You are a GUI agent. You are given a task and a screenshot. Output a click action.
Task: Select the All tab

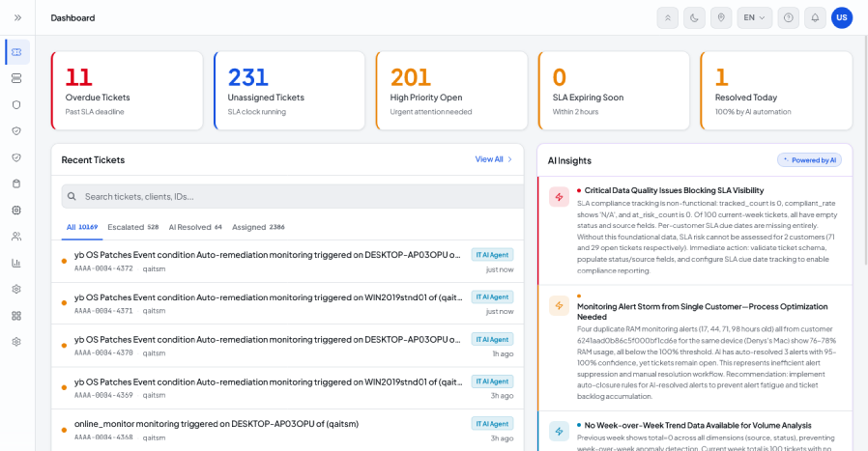[82, 227]
